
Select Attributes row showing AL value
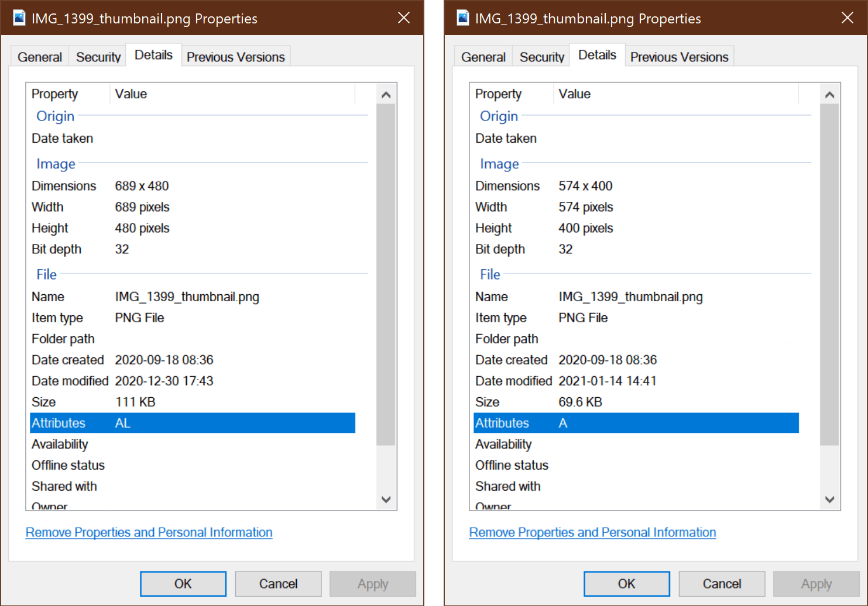[x=192, y=423]
